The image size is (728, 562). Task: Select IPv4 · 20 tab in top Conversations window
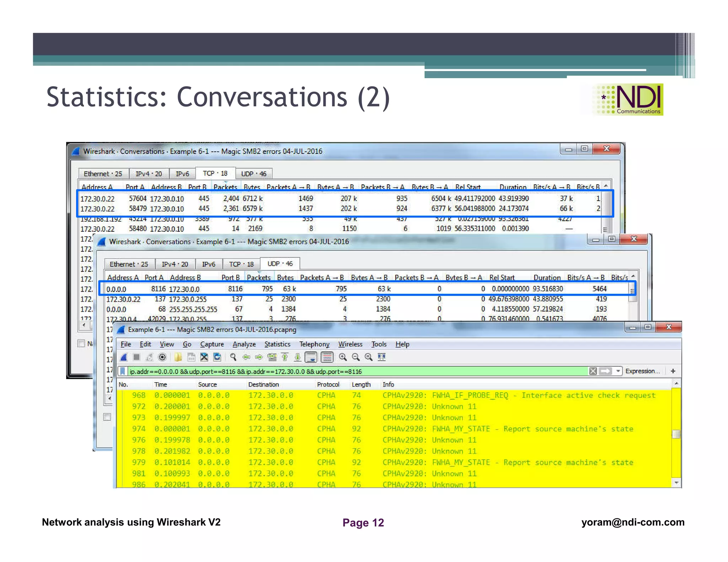click(149, 174)
